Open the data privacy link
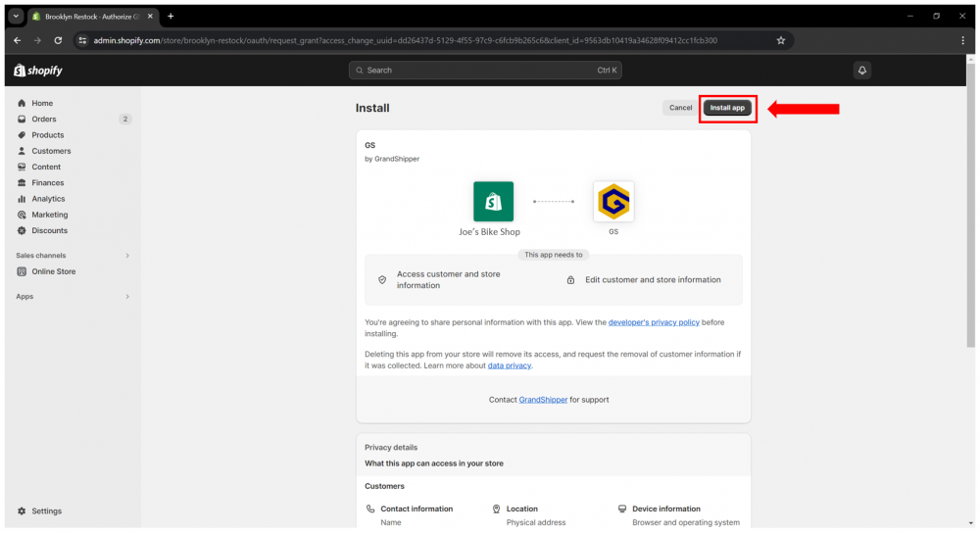The image size is (980, 533). tap(510, 365)
